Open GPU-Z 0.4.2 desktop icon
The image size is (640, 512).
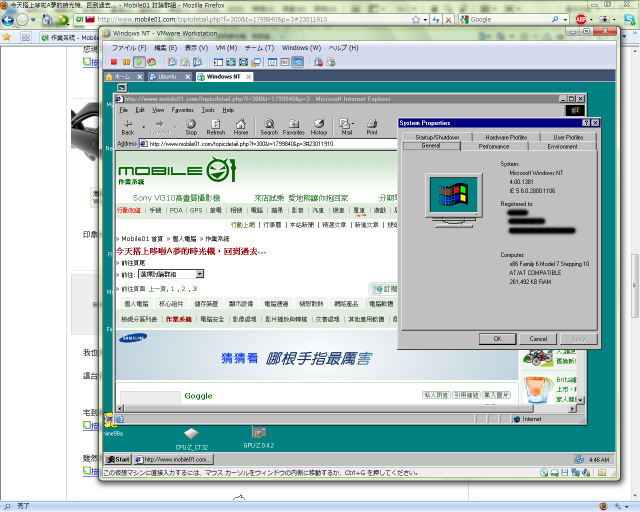coord(259,437)
